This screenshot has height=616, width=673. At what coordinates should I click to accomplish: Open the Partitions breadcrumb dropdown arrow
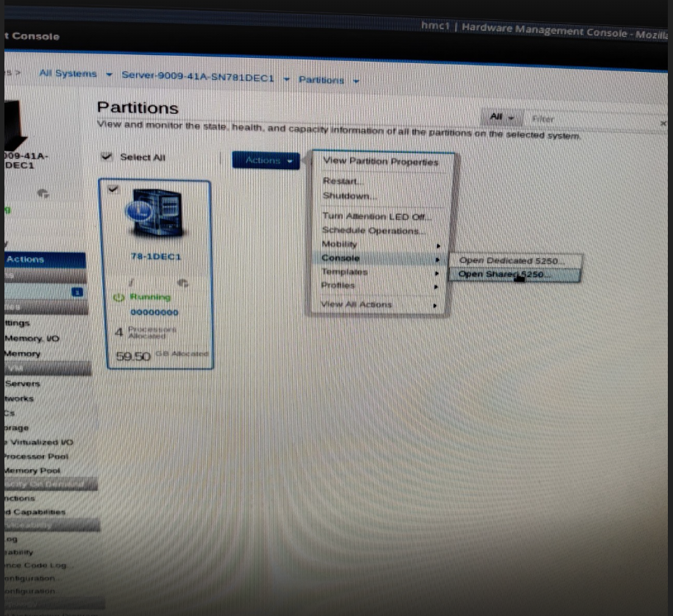click(356, 81)
